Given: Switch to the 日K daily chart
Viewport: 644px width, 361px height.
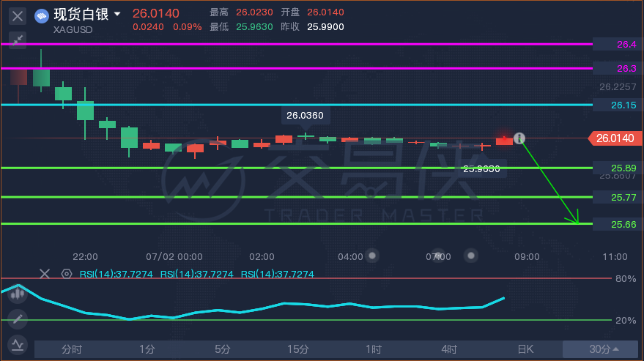Looking at the screenshot, I should 525,349.
